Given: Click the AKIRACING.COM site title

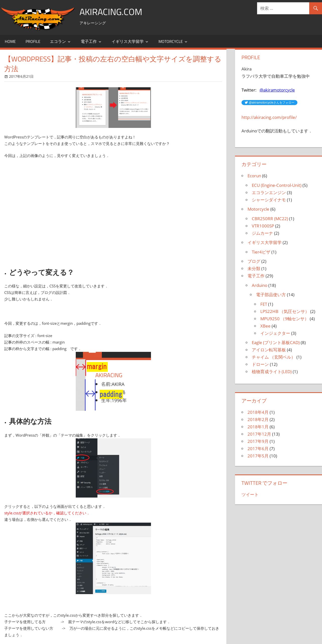Looking at the screenshot, I should [x=111, y=12].
